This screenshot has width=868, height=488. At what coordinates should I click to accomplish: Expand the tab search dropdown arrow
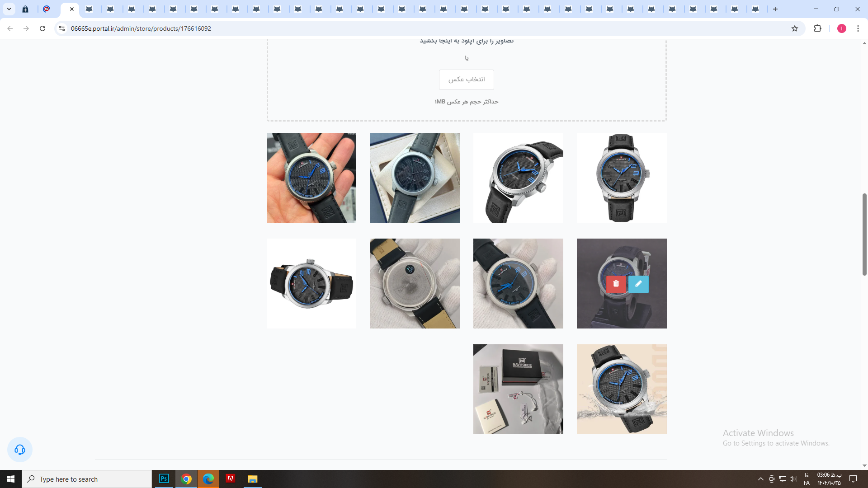click(9, 9)
